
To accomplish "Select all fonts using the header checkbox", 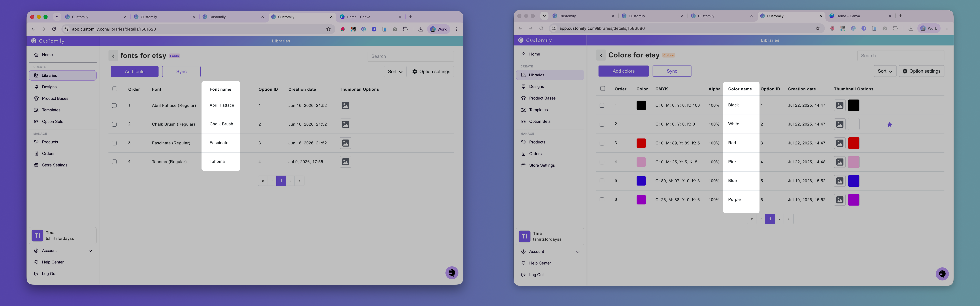I will [x=115, y=89].
